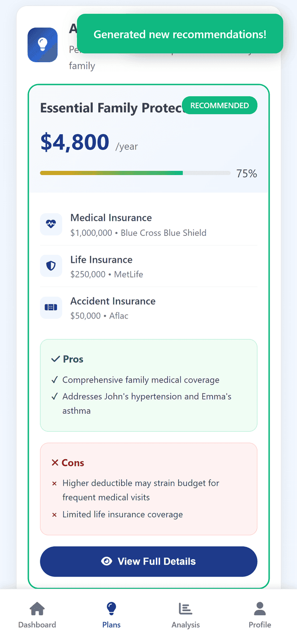Dismiss the Generated new recommendations toast
297x644 pixels.
[181, 34]
